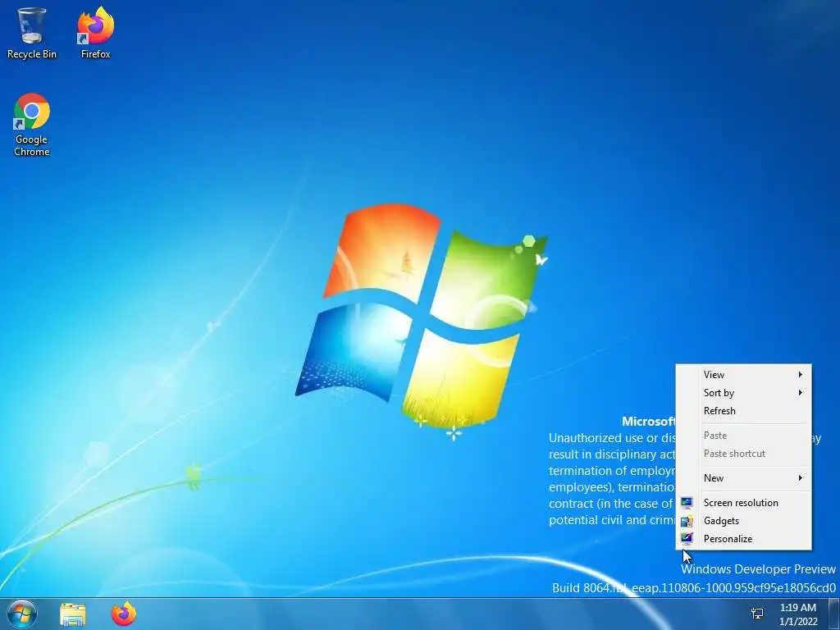Click the Personalize menu icon
The width and height of the screenshot is (840, 630).
coord(687,539)
